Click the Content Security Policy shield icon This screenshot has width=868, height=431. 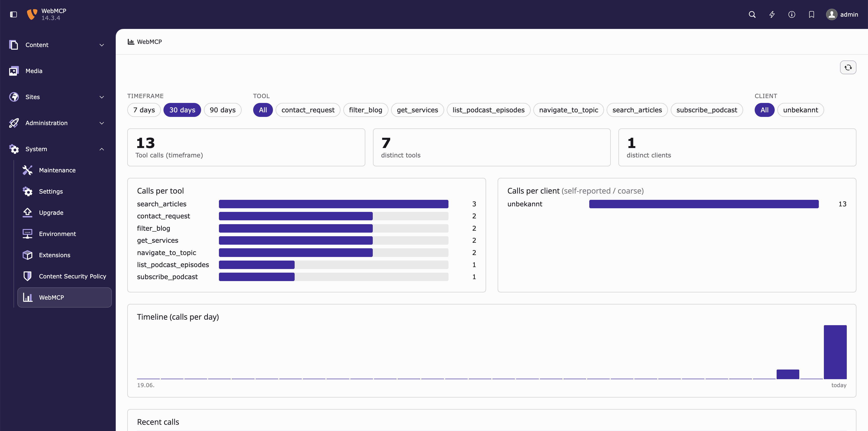[27, 276]
